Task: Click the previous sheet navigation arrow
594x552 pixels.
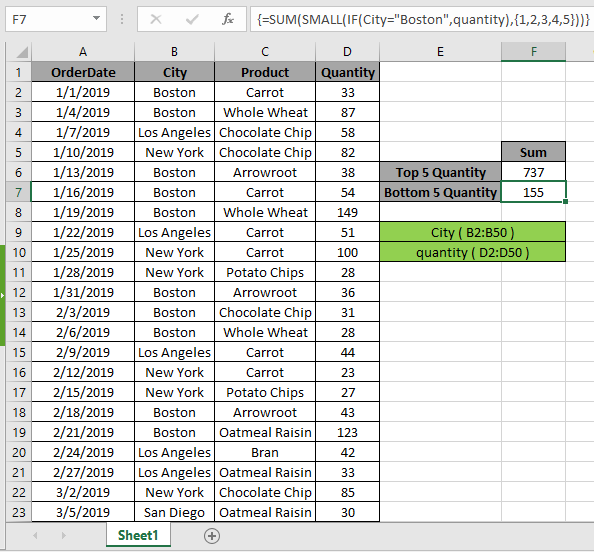Action: click(x=35, y=535)
